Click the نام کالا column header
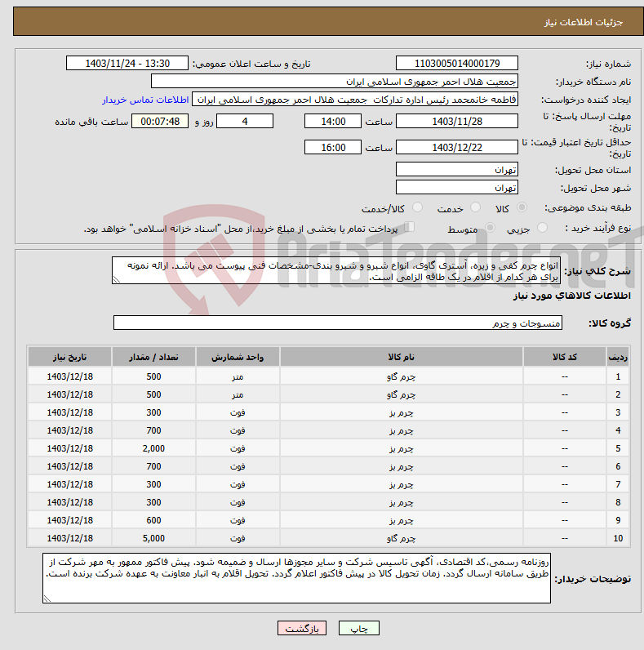644x650 pixels. 401,357
